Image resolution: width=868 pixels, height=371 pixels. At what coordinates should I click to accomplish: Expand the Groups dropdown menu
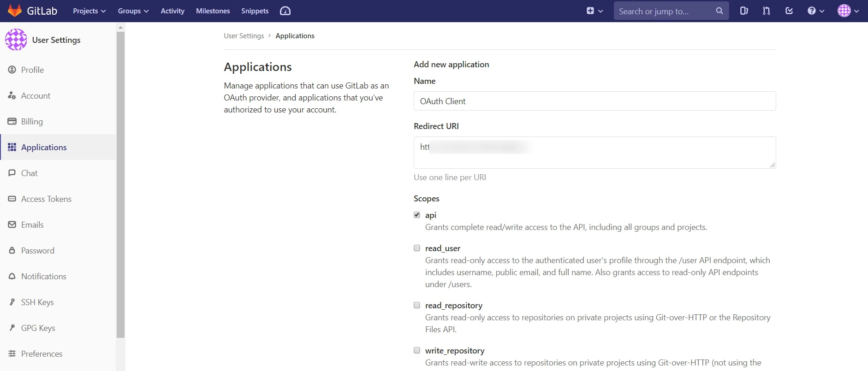tap(133, 11)
